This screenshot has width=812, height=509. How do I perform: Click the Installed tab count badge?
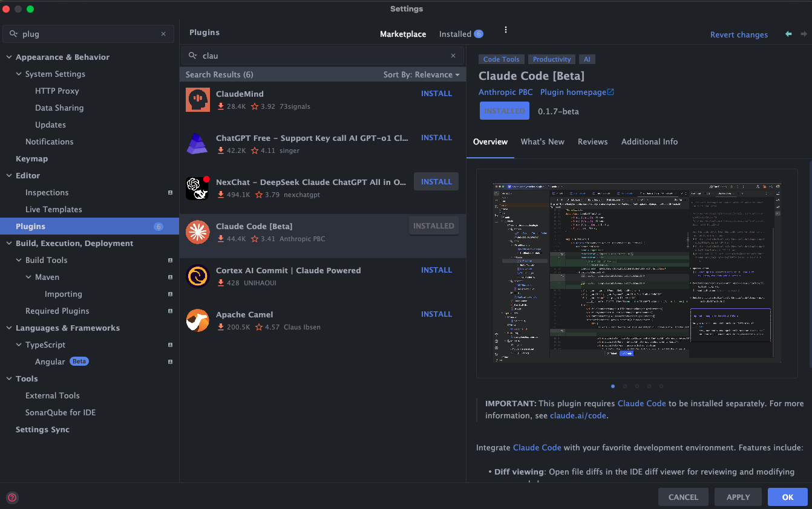479,34
